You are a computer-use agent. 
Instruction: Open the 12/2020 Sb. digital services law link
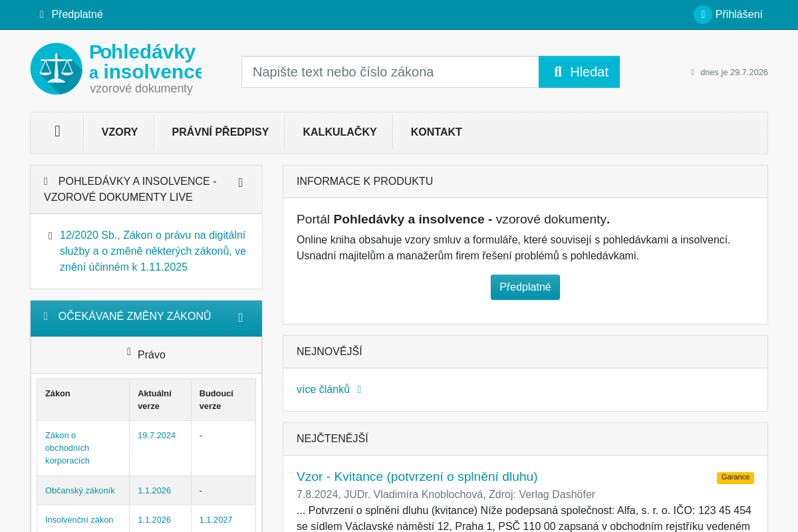pyautogui.click(x=153, y=251)
